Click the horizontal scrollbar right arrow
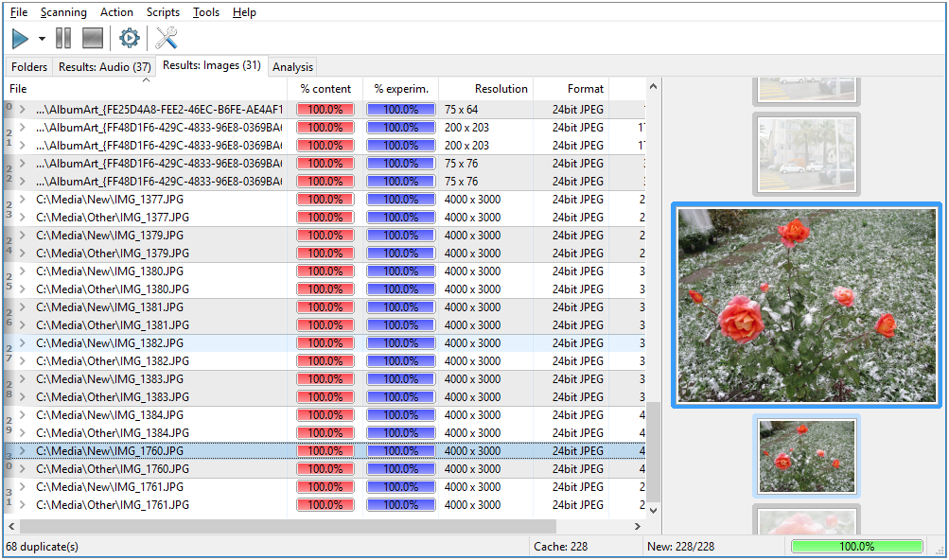This screenshot has width=949, height=560. point(638,526)
